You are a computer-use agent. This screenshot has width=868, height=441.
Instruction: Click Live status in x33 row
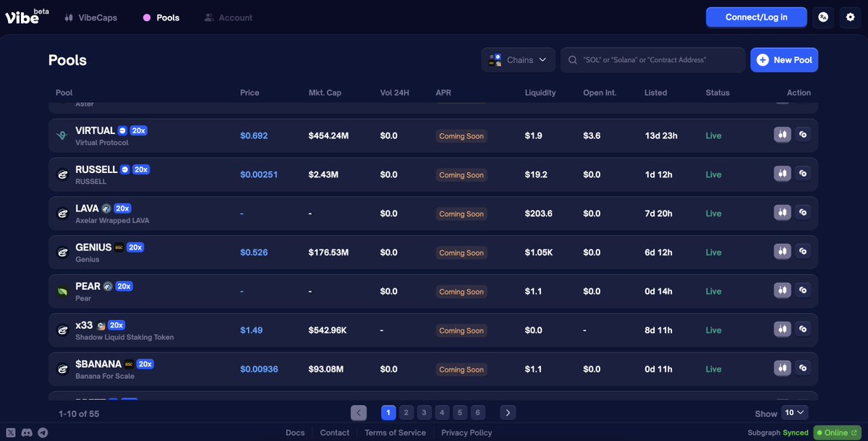click(x=714, y=330)
